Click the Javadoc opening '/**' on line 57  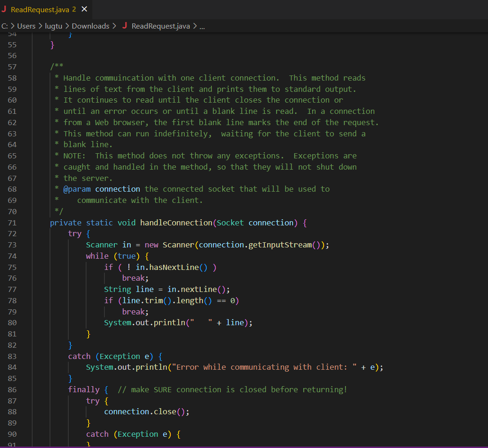(x=57, y=67)
